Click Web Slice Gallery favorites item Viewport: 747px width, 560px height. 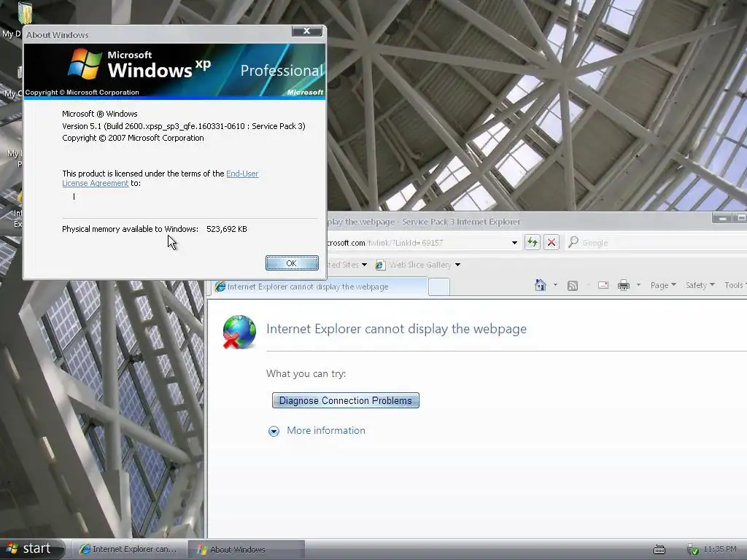pyautogui.click(x=419, y=265)
